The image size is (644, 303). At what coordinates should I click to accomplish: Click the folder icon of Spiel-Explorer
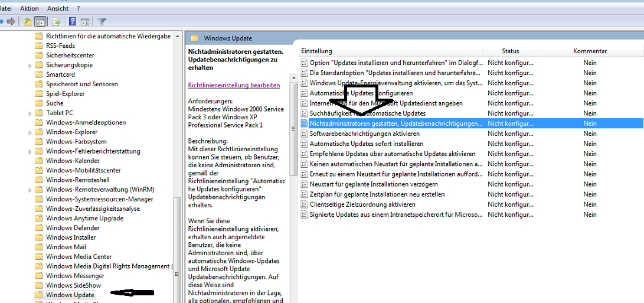pyautogui.click(x=38, y=93)
